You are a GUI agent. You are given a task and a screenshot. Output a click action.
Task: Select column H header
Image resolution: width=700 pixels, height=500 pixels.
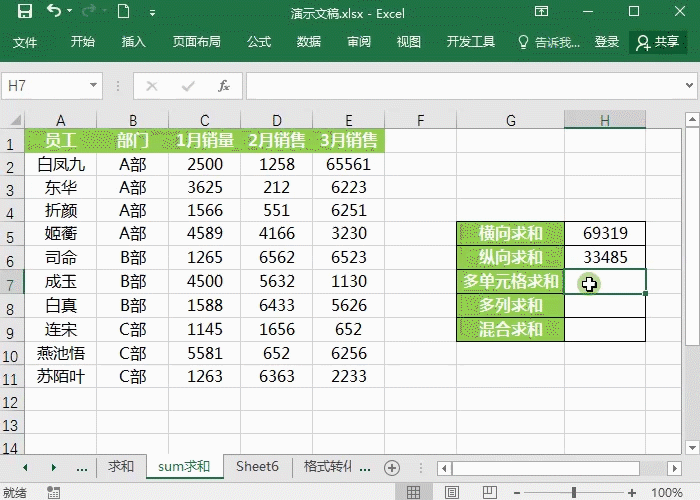(604, 120)
